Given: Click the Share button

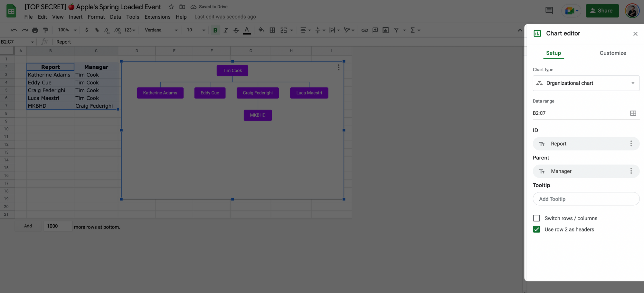Looking at the screenshot, I should pyautogui.click(x=602, y=11).
